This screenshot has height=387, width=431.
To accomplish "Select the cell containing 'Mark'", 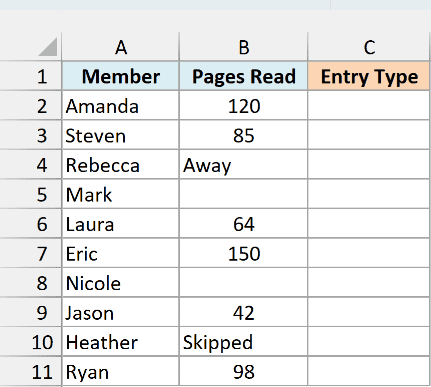I will [121, 194].
